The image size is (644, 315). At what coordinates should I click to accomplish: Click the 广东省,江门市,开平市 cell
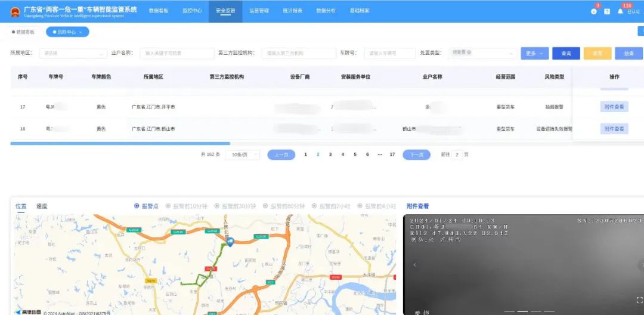click(x=153, y=107)
